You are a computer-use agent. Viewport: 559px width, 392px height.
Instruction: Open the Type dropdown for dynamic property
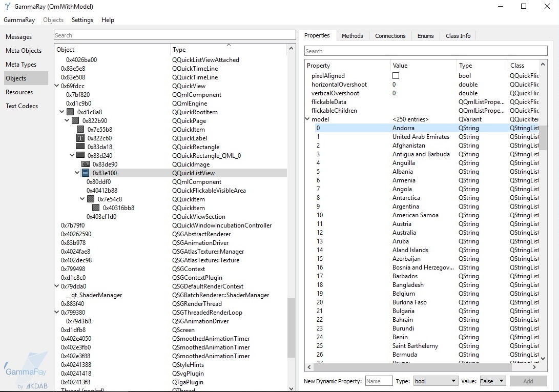[x=435, y=381]
